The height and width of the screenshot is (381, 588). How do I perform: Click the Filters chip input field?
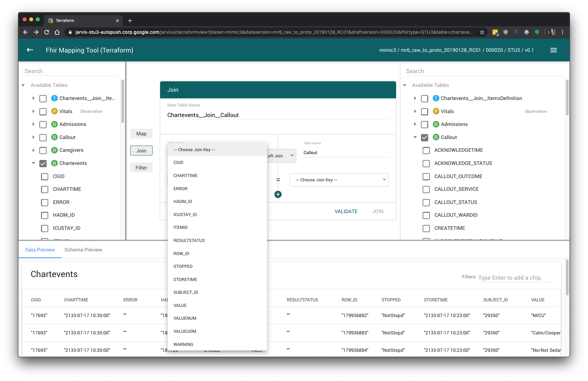[514, 278]
